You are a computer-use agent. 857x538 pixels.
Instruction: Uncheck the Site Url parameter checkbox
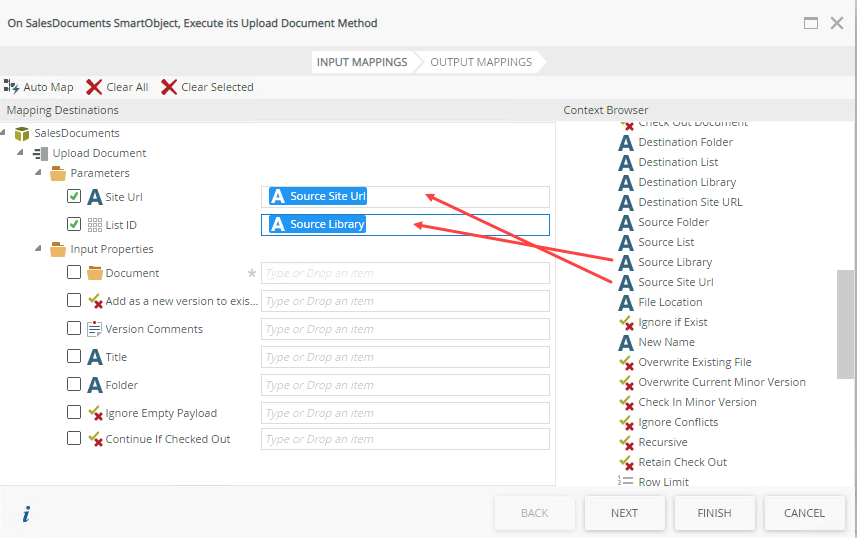pos(74,197)
